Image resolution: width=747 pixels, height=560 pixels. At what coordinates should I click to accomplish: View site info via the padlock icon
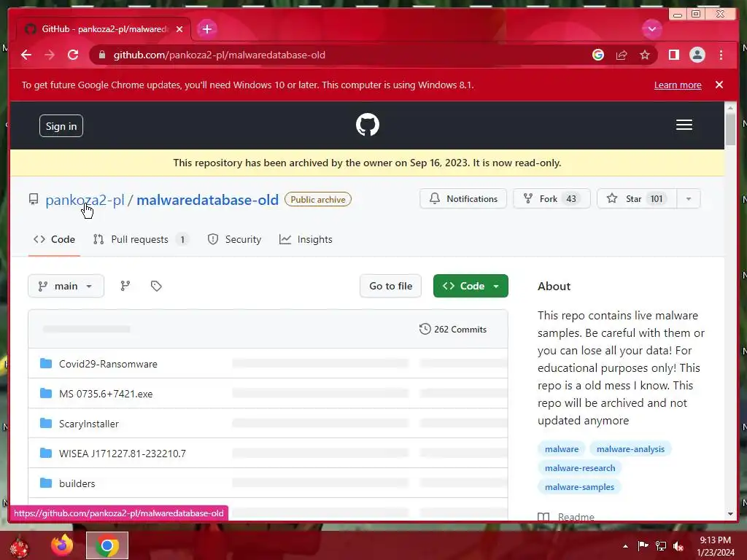tap(101, 55)
